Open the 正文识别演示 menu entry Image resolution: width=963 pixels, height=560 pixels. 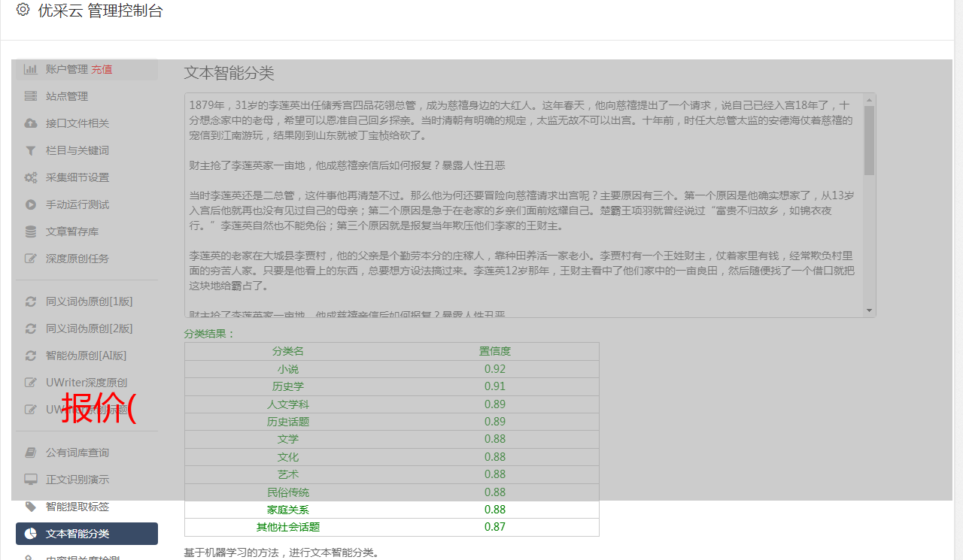point(77,480)
